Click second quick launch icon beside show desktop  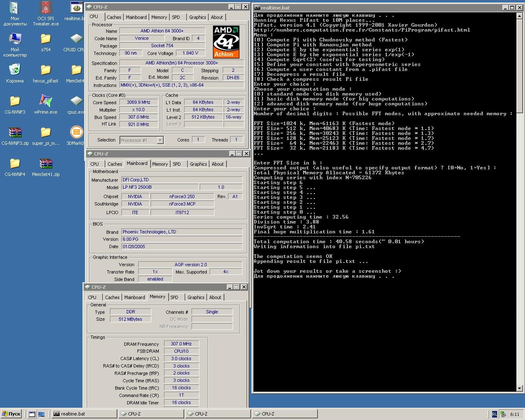tap(41, 414)
